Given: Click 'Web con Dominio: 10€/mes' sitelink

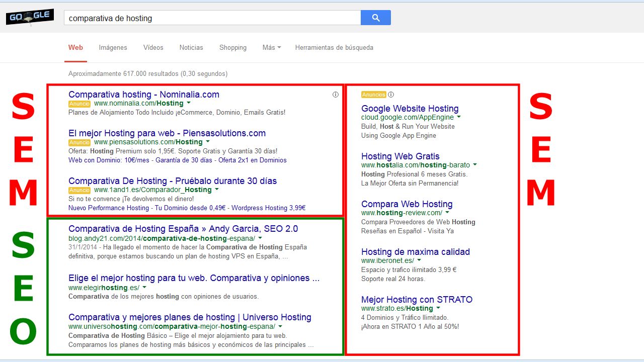Looking at the screenshot, I should tap(109, 160).
